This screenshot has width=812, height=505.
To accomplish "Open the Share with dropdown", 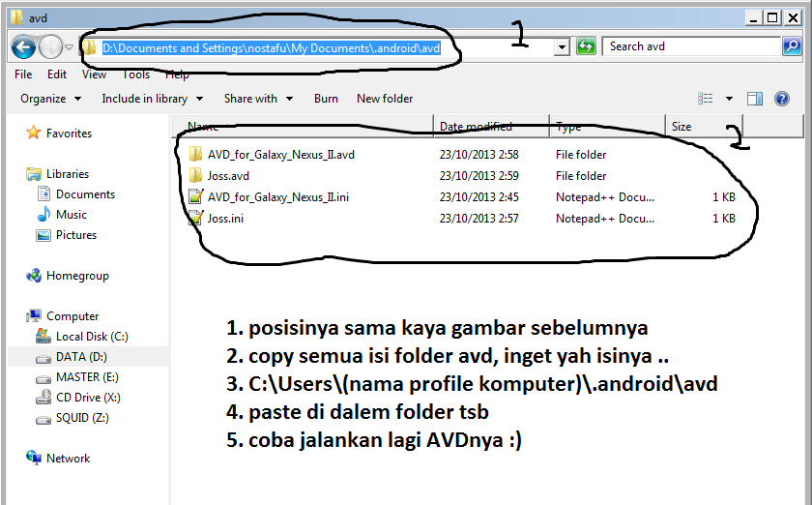I will [258, 99].
